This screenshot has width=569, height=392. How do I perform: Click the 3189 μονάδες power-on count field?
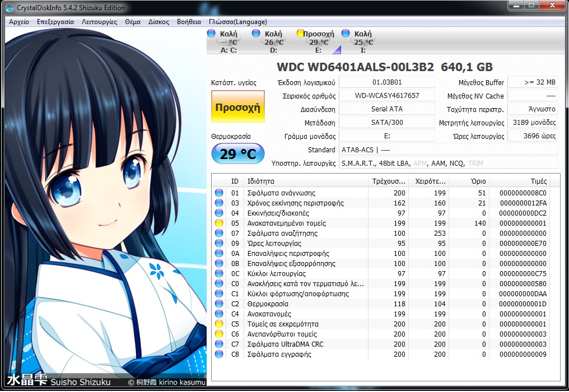pos(533,122)
